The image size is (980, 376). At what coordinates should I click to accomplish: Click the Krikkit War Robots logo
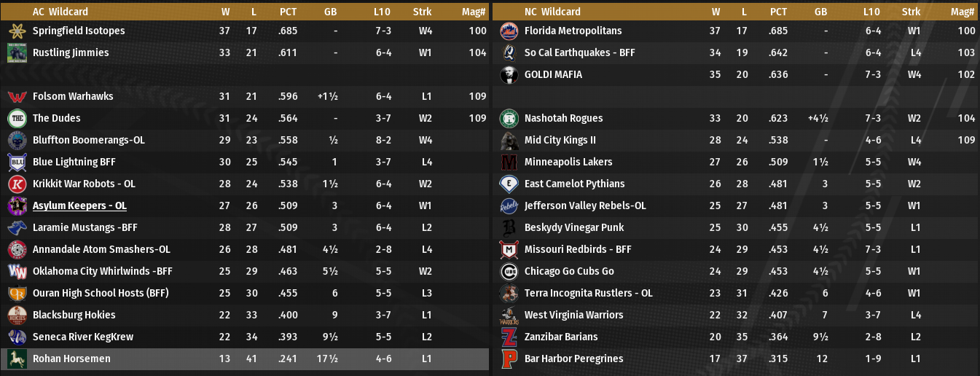pyautogui.click(x=17, y=184)
